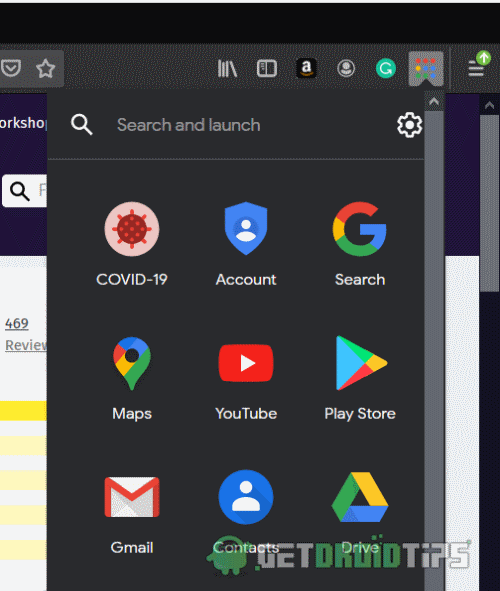Open the Firefox Library menu
Screen dimensions: 500x591
coord(227,69)
